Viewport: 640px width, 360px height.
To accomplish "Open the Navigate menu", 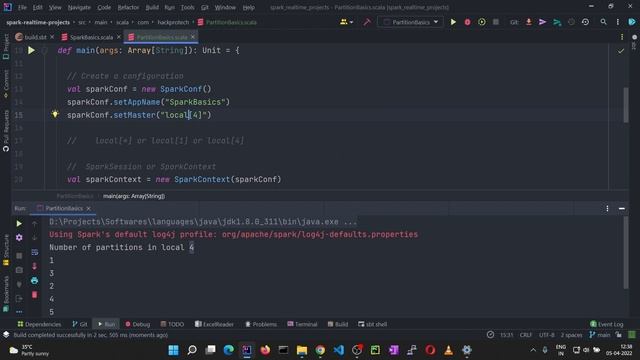I will (x=79, y=7).
